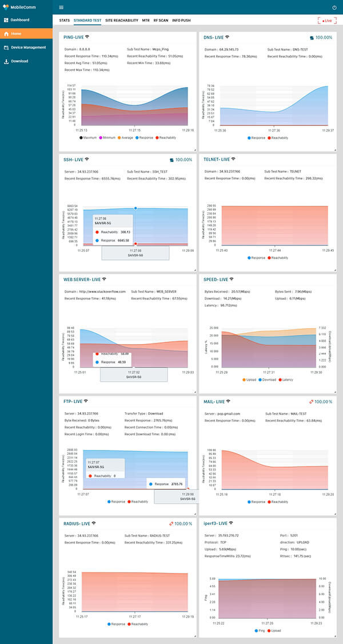Click the red Live button
Screen dimensions: 343x644
[327, 21]
